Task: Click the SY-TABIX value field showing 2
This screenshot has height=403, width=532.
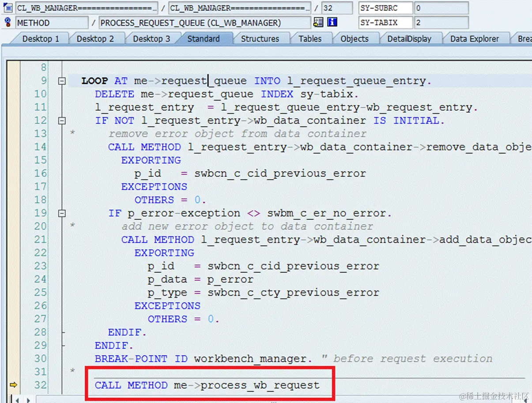Action: coord(441,23)
